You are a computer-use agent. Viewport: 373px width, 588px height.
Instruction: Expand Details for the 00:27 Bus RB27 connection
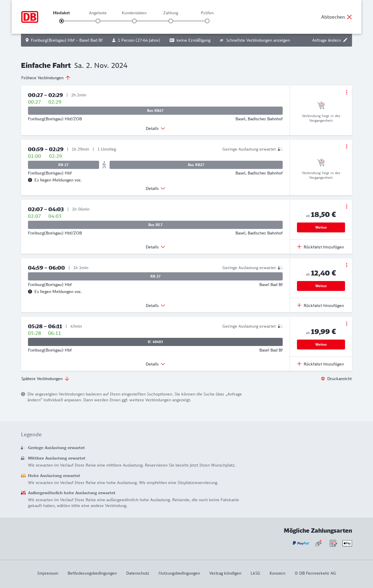pyautogui.click(x=155, y=128)
